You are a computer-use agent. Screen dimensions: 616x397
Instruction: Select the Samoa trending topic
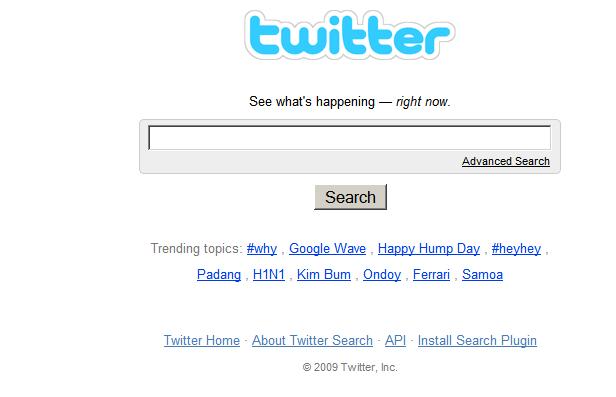pyautogui.click(x=482, y=274)
